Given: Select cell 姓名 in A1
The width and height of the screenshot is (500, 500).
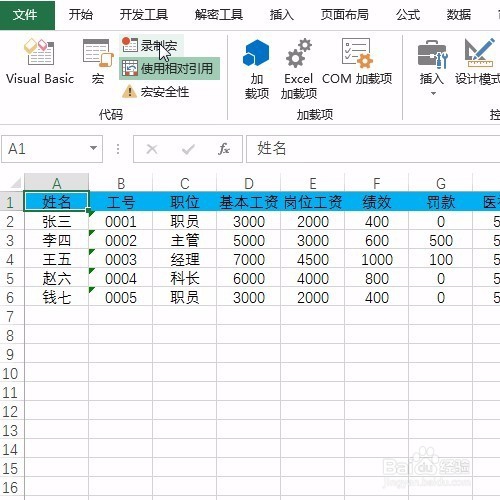Looking at the screenshot, I should point(56,201).
